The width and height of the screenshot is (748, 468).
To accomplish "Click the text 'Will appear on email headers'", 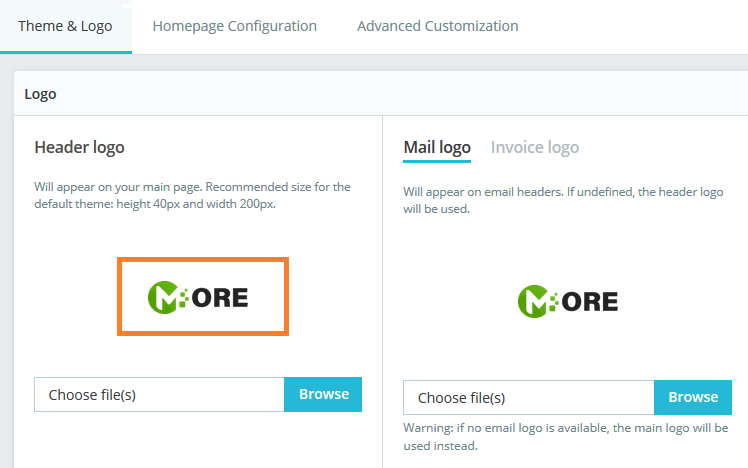I will [x=483, y=192].
